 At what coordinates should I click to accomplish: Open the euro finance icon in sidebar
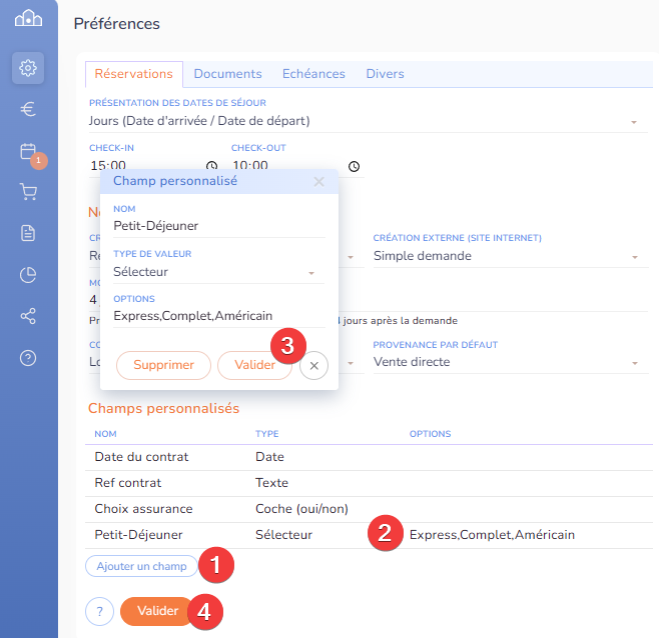(x=28, y=109)
